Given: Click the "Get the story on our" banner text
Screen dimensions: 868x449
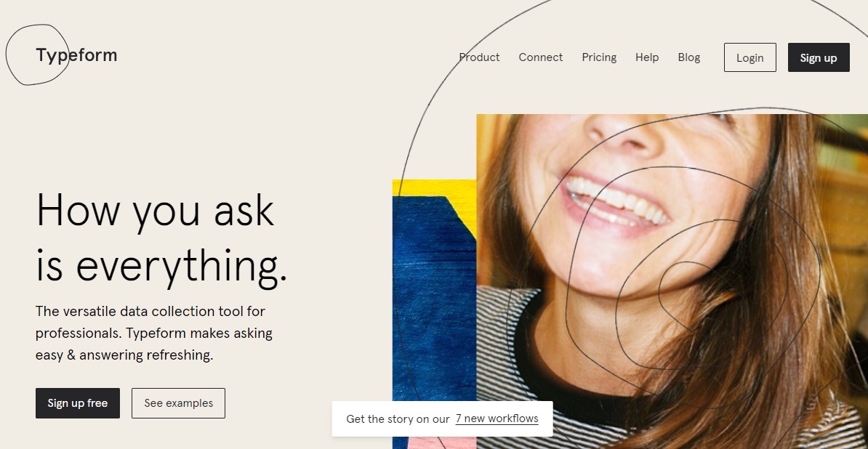Looking at the screenshot, I should pyautogui.click(x=398, y=418).
